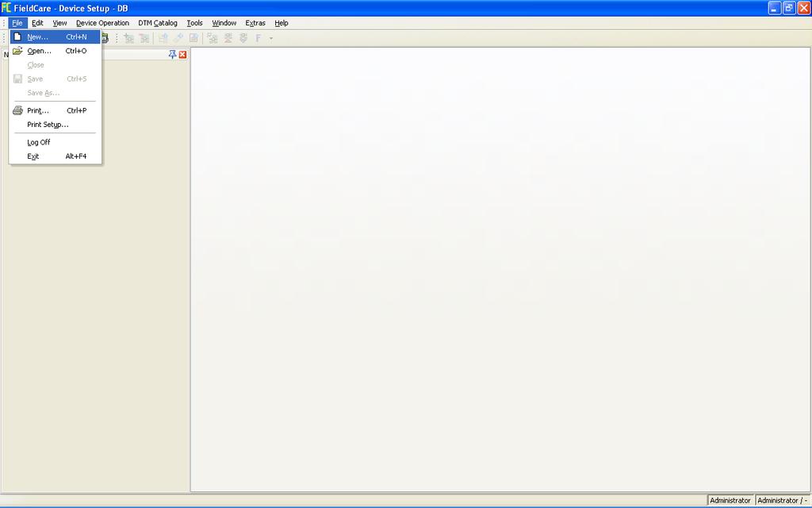Screen dimensions: 812x508
Task: Open the Help menu
Action: point(282,23)
